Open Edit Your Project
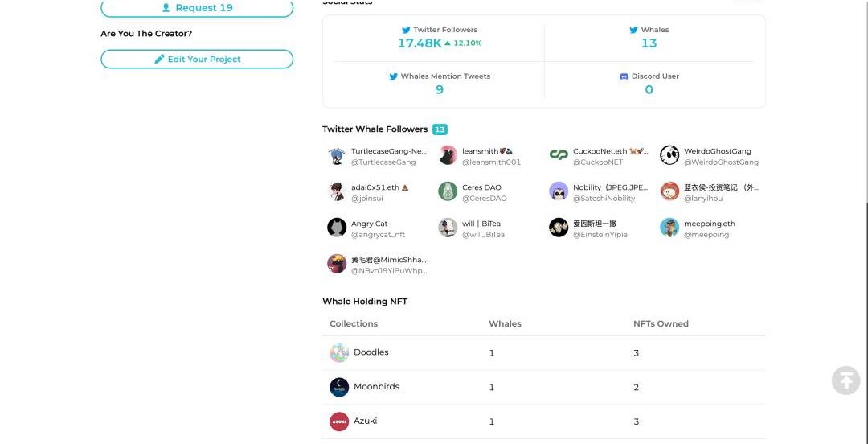 pyautogui.click(x=197, y=60)
